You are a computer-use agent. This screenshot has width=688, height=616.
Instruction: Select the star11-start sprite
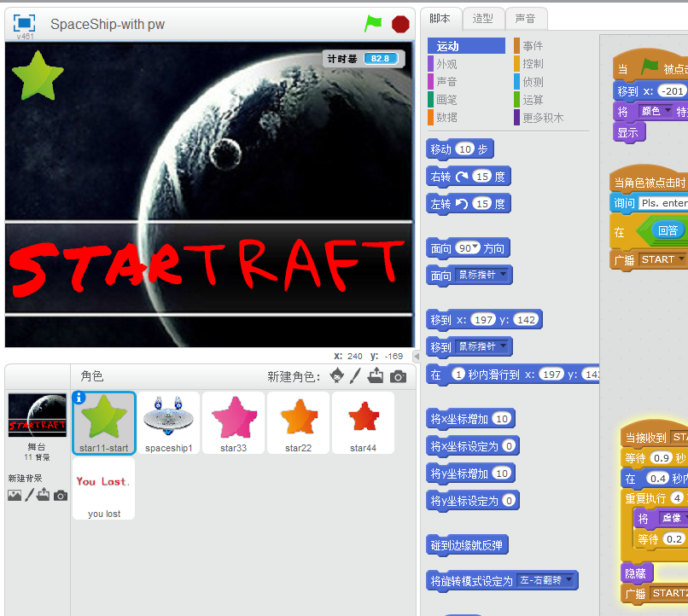(x=104, y=423)
